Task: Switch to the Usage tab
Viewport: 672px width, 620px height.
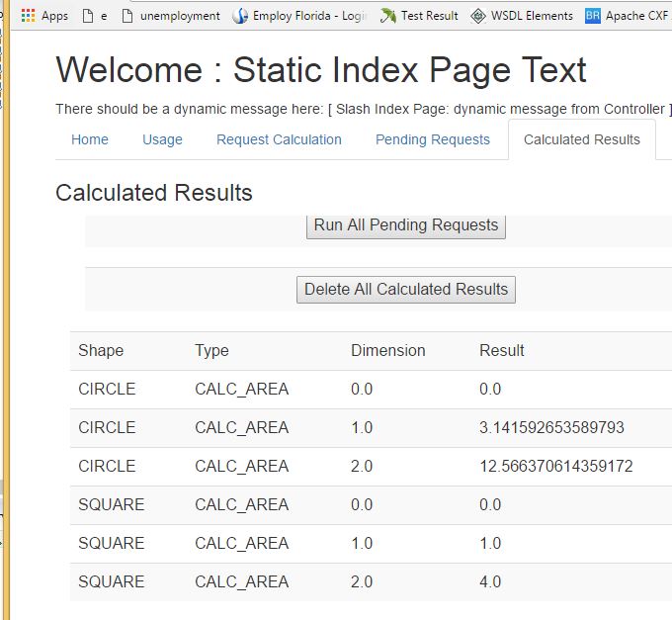Action: pyautogui.click(x=162, y=139)
